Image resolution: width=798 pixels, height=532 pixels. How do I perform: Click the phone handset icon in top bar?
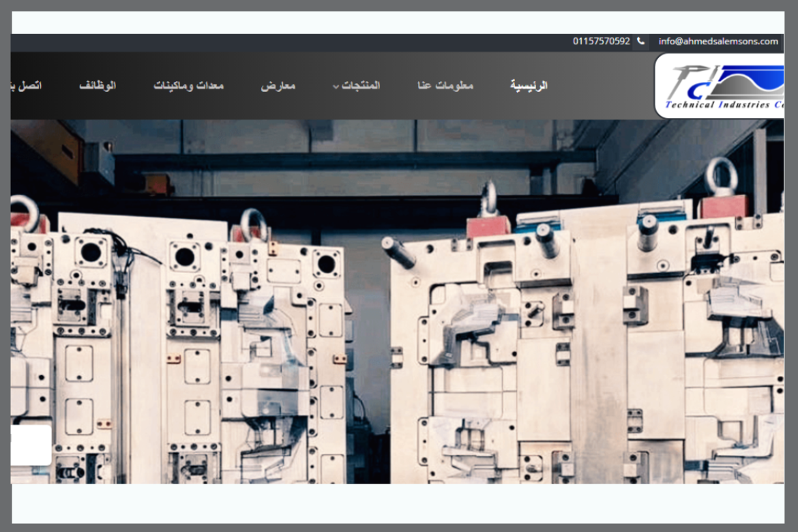pyautogui.click(x=640, y=42)
